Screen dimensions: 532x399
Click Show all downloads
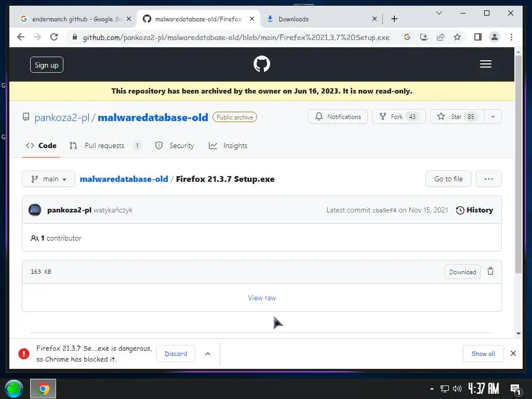coord(483,353)
